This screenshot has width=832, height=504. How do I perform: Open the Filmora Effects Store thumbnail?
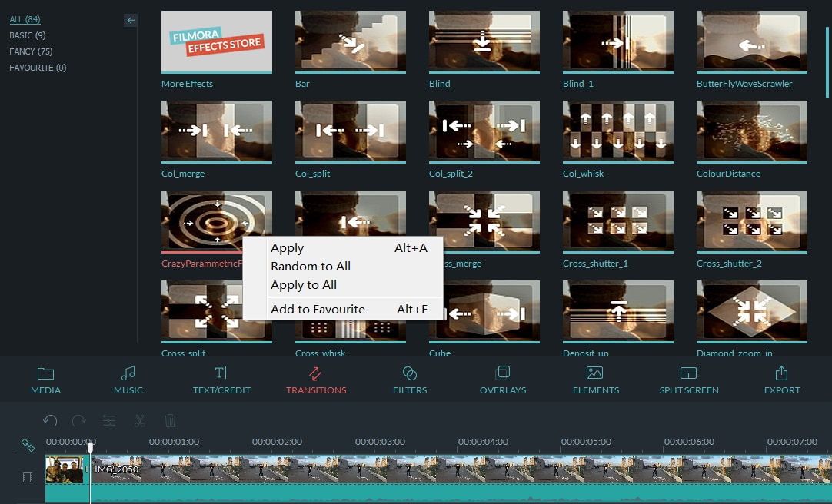coord(217,41)
